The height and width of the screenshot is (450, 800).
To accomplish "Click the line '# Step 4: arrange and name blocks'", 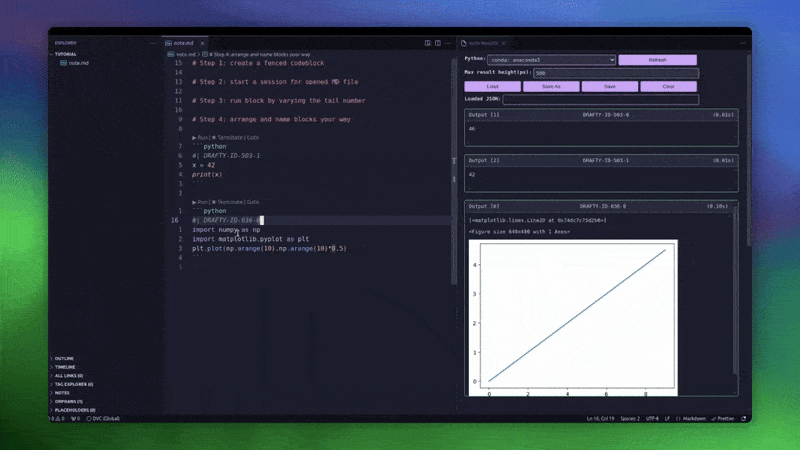I will click(271, 119).
